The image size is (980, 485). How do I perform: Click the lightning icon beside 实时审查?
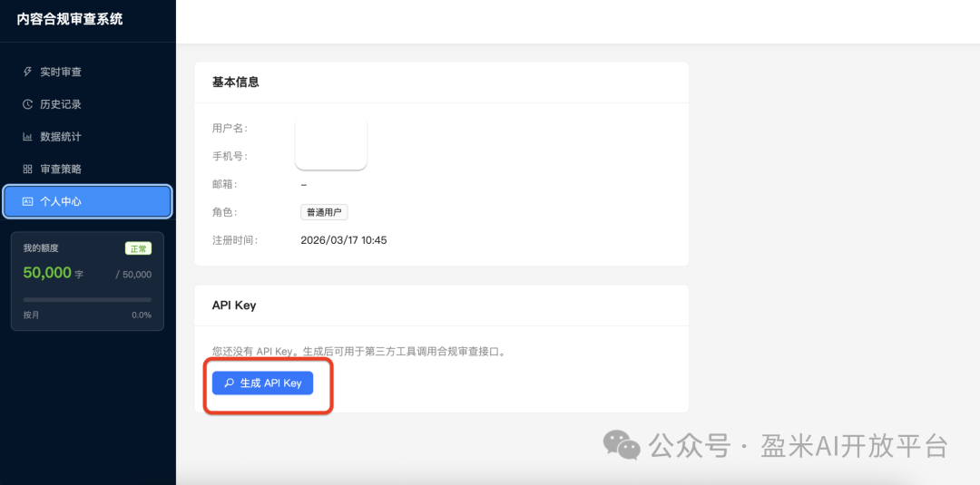(x=27, y=72)
